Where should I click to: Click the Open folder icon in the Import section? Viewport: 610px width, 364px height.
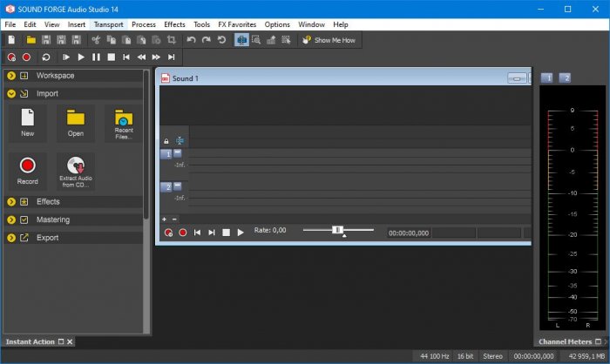tap(76, 119)
